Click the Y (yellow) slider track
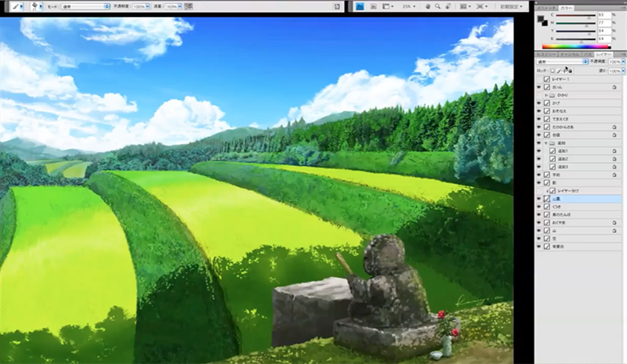 [575, 31]
